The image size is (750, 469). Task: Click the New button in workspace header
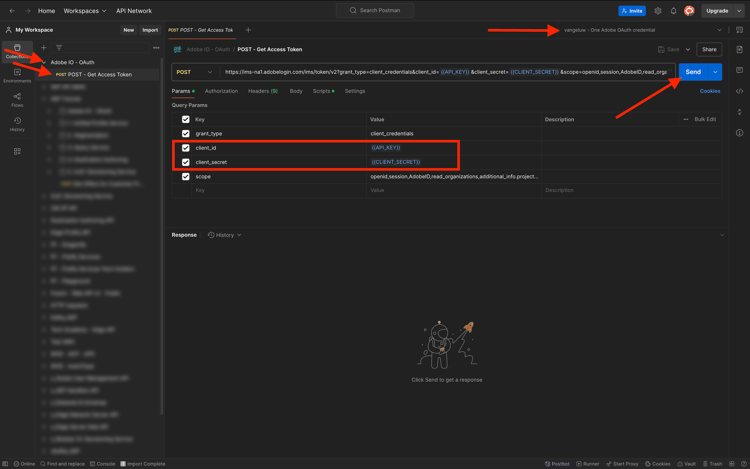pyautogui.click(x=128, y=30)
